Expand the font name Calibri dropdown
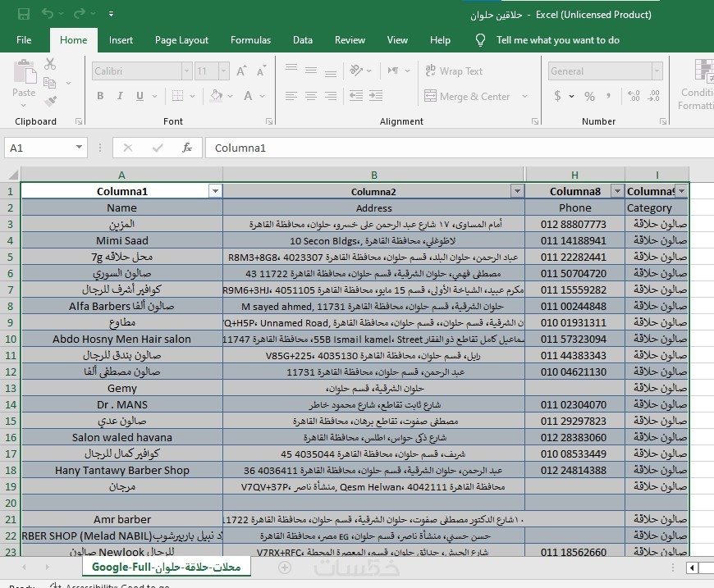Screen dimensions: 714x588 (x=186, y=71)
